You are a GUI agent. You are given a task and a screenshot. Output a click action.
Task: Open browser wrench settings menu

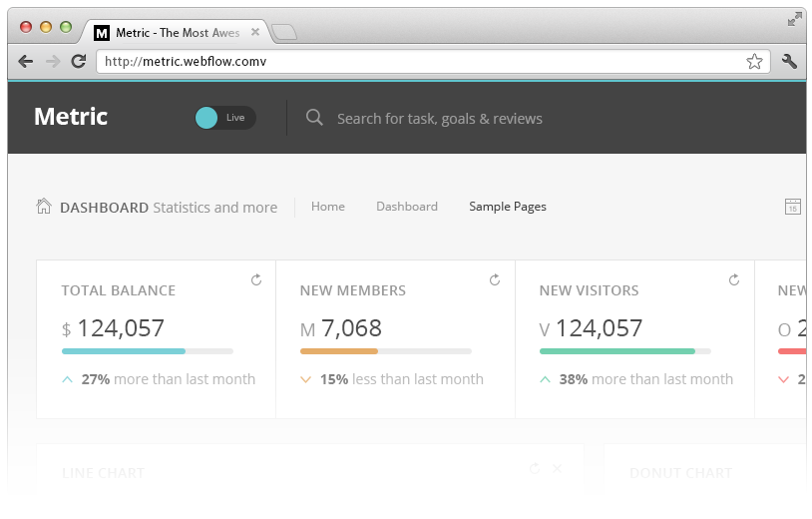pos(789,62)
